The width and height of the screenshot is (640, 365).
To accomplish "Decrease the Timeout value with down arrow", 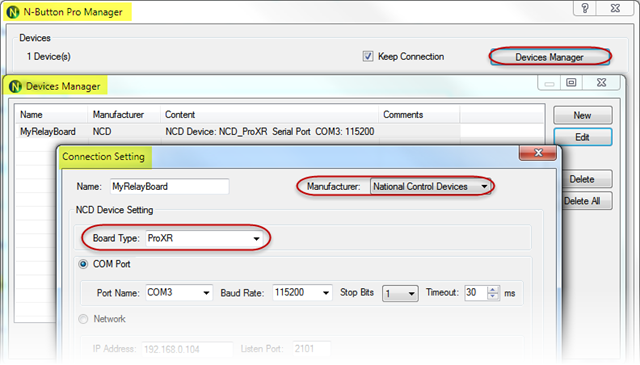I will pos(493,296).
